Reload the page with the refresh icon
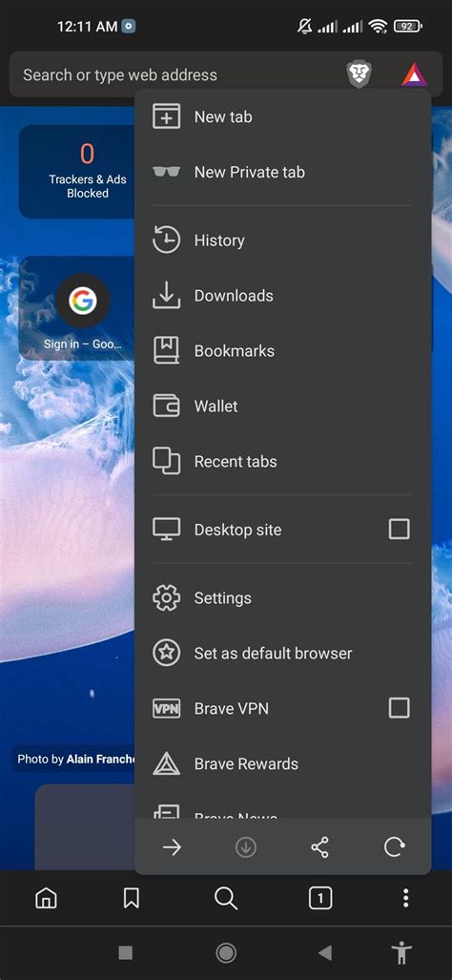Screen dimensions: 452x980 394,847
